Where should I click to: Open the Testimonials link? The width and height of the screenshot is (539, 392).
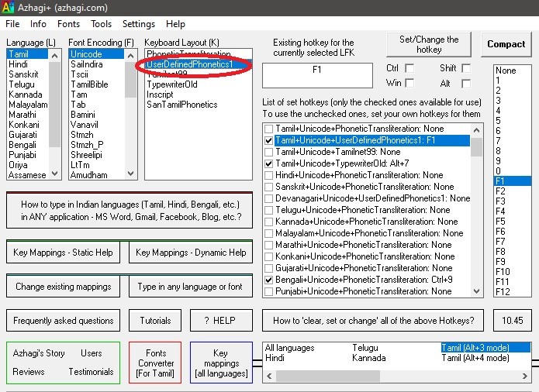click(x=91, y=371)
